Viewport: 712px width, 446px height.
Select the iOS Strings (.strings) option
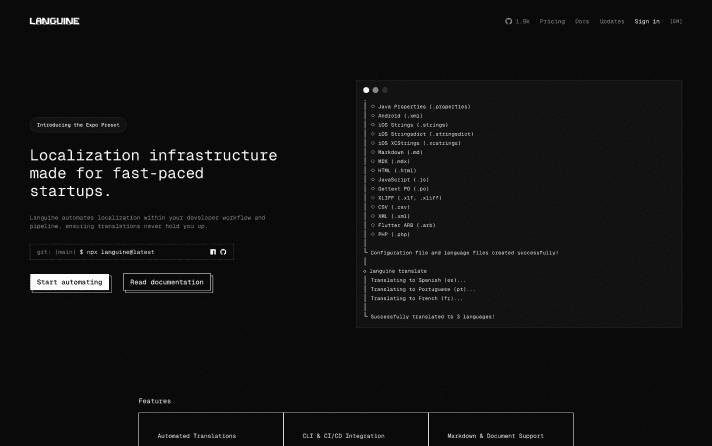tap(410, 125)
